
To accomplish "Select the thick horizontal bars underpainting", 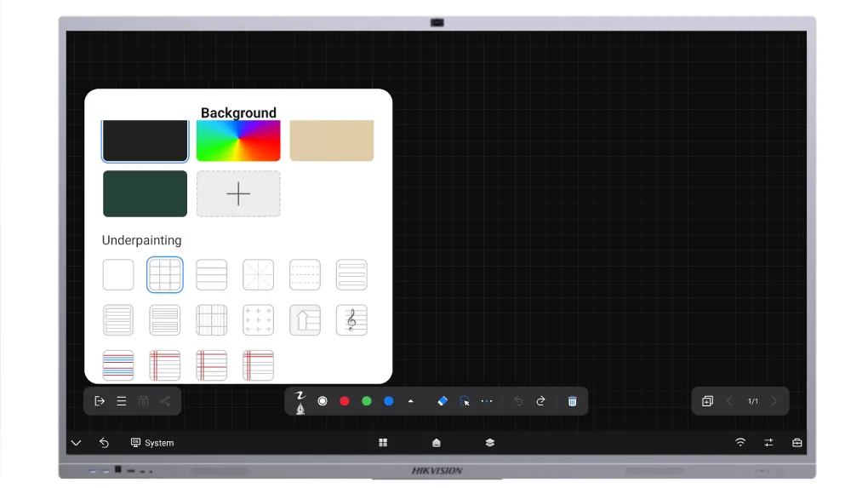I will 351,275.
